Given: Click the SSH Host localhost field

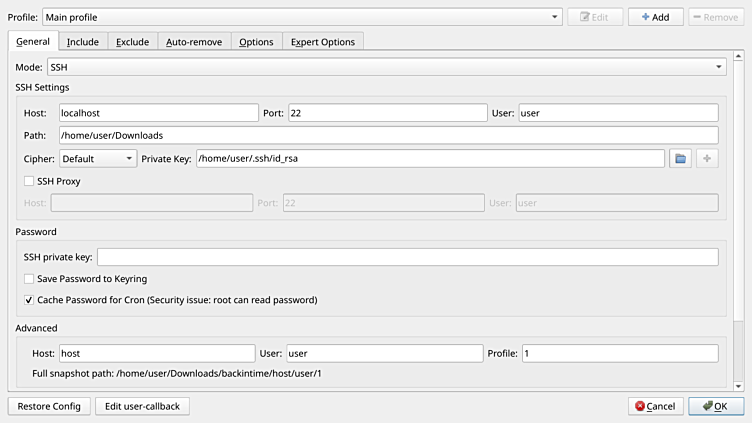Looking at the screenshot, I should [157, 113].
